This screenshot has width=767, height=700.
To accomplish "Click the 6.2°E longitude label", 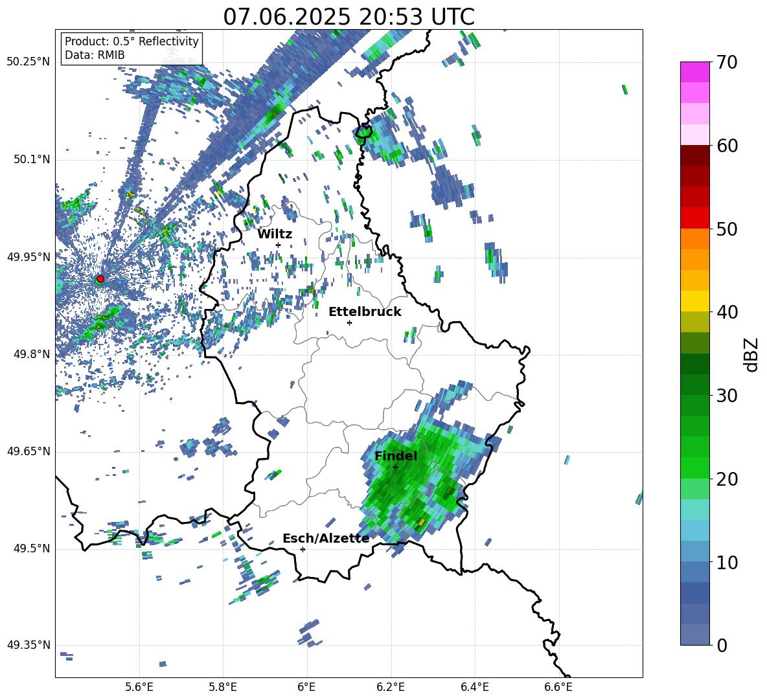I will click(391, 687).
